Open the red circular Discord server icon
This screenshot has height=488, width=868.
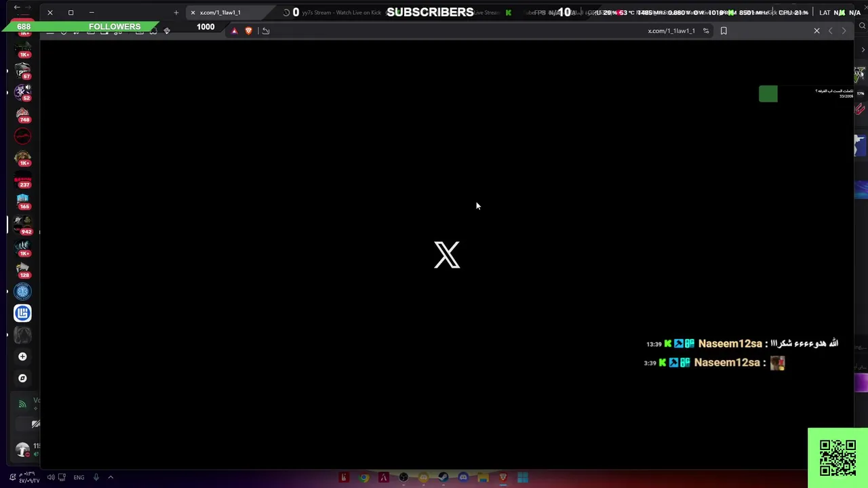coord(22,136)
